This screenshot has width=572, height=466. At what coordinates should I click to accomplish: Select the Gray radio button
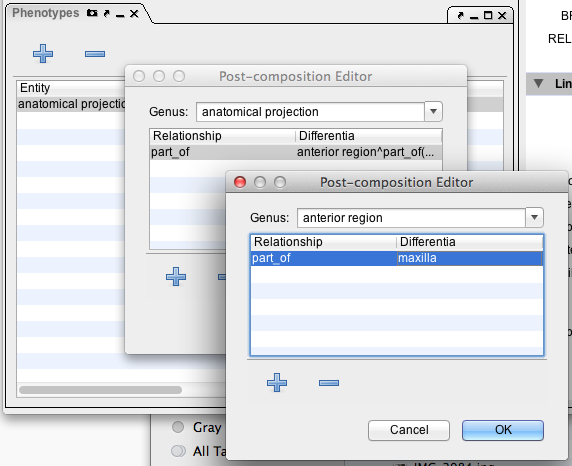178,427
